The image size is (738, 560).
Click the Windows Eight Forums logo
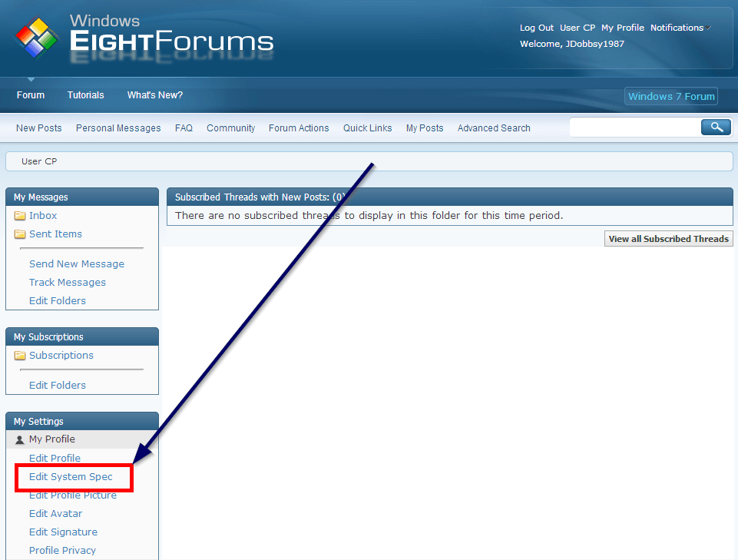144,38
